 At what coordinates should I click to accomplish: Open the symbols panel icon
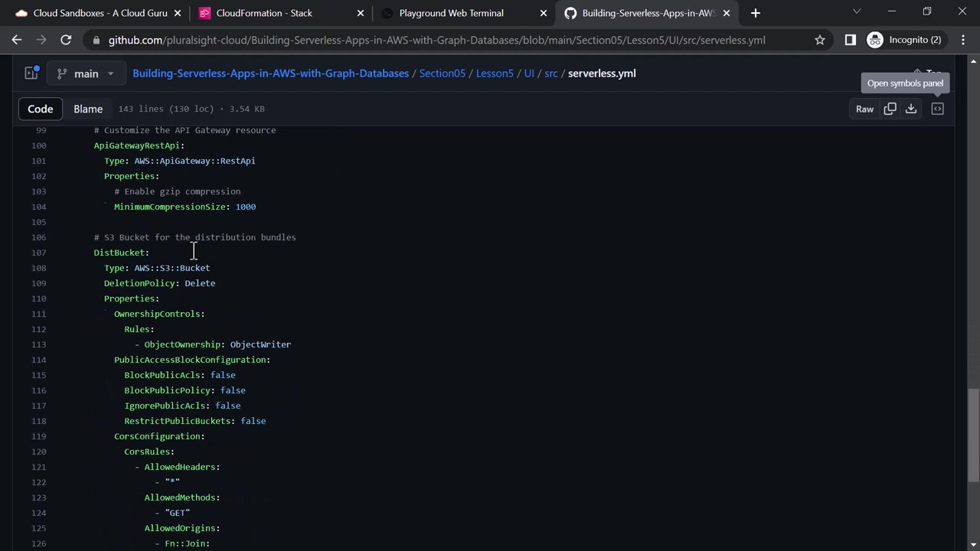click(937, 109)
